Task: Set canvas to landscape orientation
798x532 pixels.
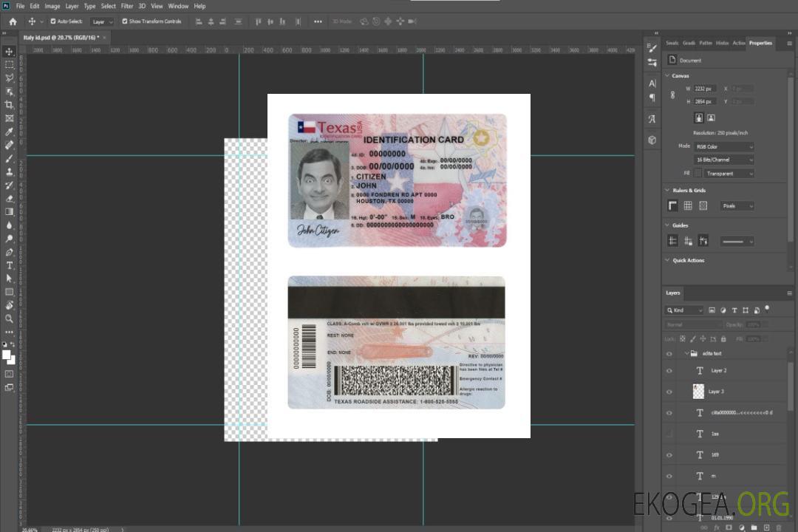Action: click(x=711, y=117)
